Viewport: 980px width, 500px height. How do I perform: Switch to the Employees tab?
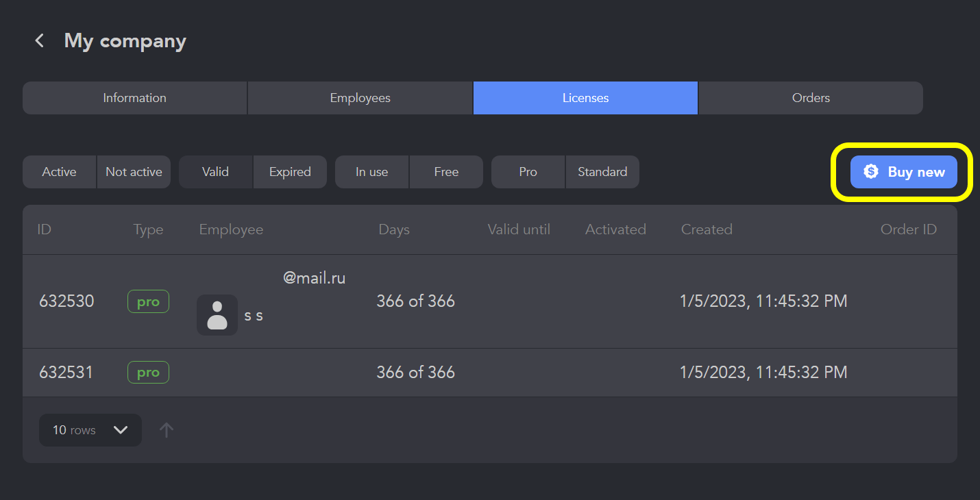pos(360,98)
